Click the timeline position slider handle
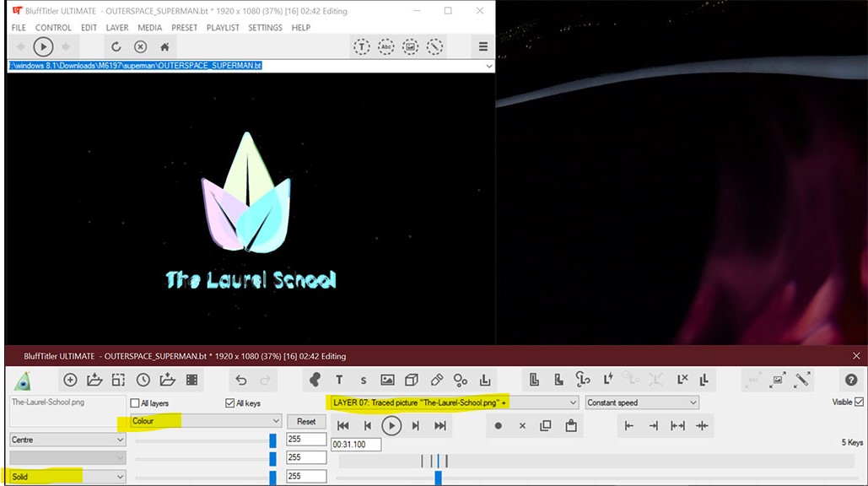This screenshot has height=486, width=868. [438, 478]
